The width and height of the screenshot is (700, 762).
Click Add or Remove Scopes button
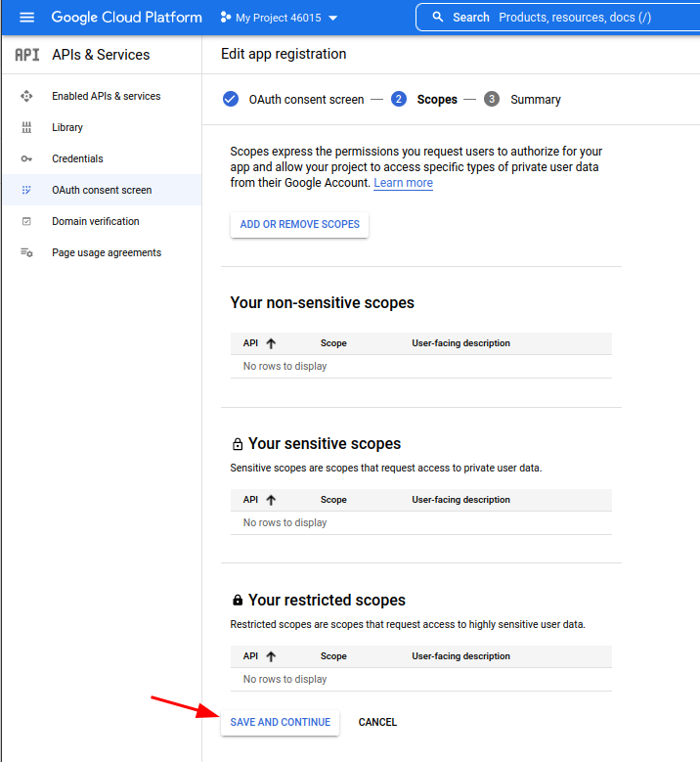[300, 225]
